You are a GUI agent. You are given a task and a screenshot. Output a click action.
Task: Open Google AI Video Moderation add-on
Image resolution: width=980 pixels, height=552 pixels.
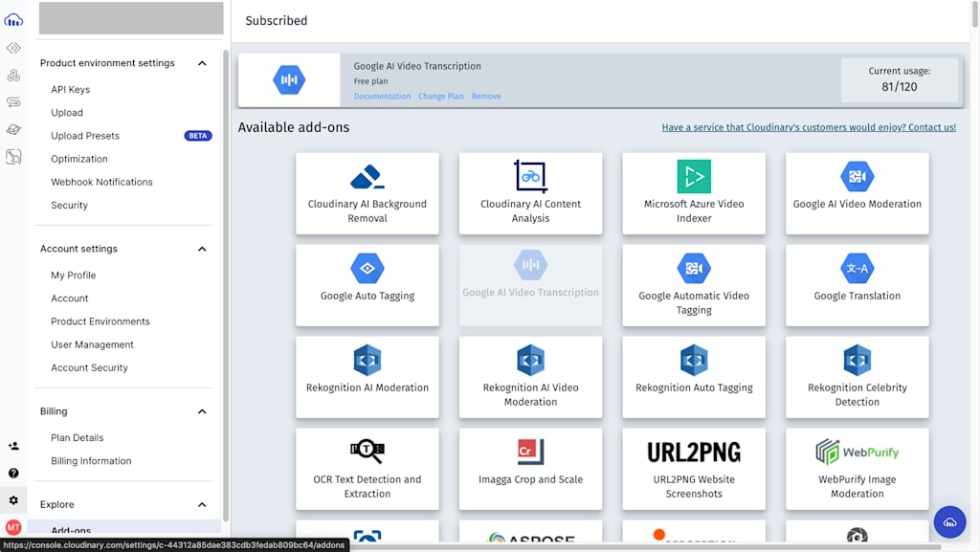[x=857, y=193]
